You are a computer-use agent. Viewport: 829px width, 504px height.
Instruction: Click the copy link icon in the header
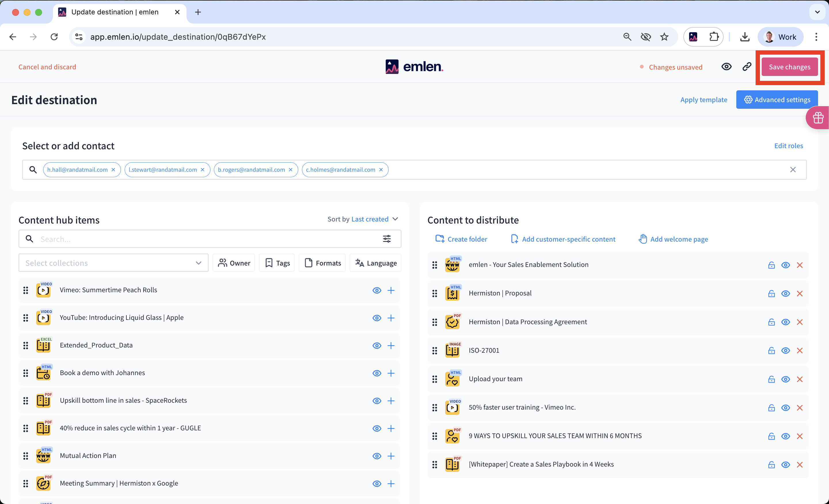[747, 66]
